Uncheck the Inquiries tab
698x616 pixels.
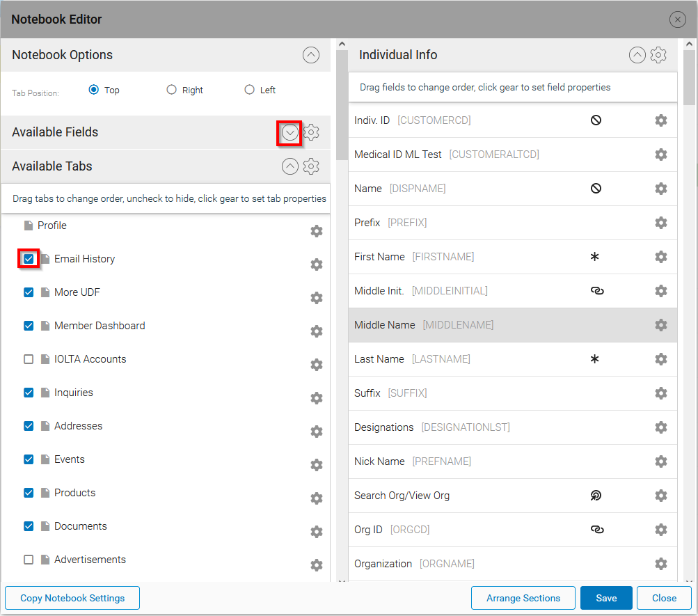(29, 393)
